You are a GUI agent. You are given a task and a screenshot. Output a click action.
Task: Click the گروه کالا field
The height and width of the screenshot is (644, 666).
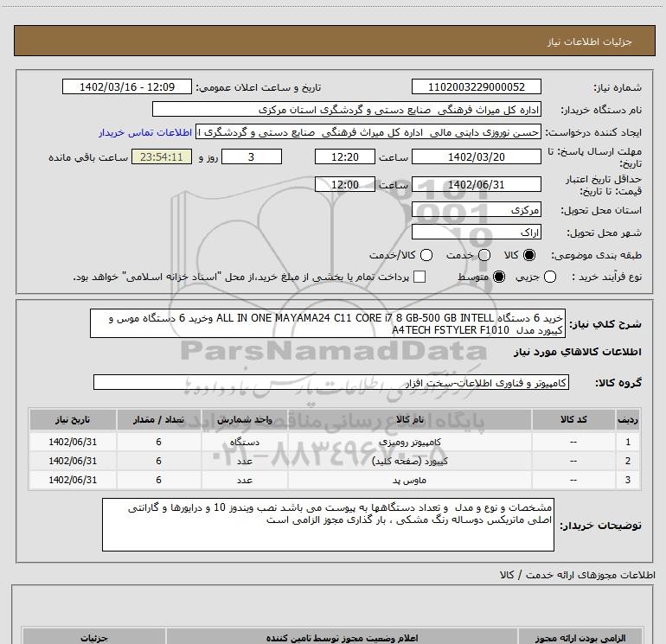[331, 382]
